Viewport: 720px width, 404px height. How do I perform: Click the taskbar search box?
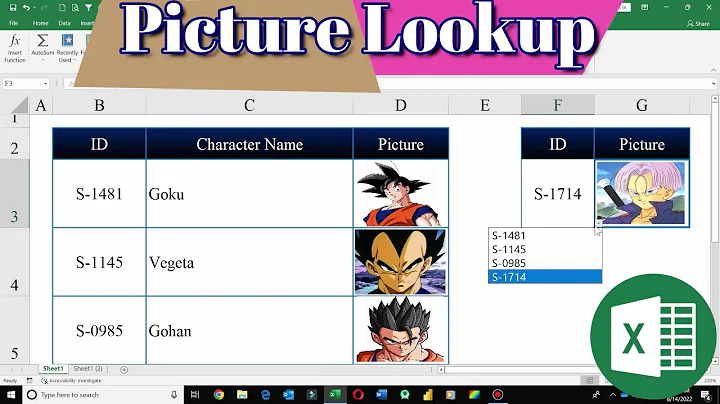tap(103, 395)
